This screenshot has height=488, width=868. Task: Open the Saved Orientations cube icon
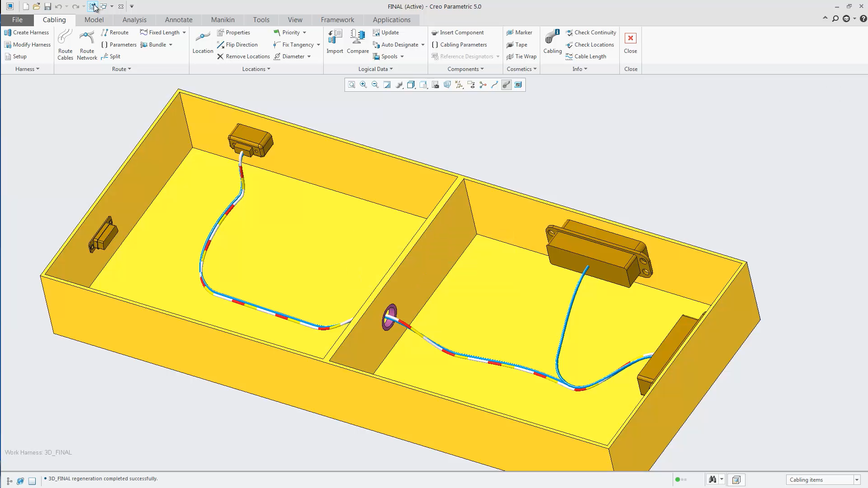(423, 84)
